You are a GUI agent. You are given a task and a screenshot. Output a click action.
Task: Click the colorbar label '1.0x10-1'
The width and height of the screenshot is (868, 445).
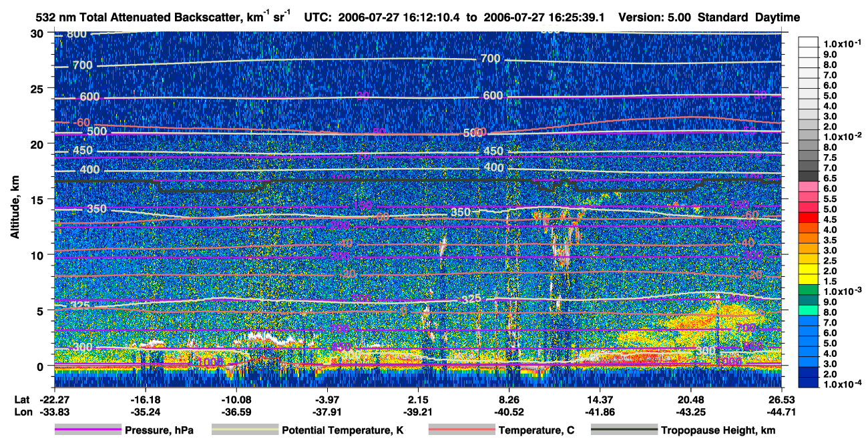coord(842,44)
